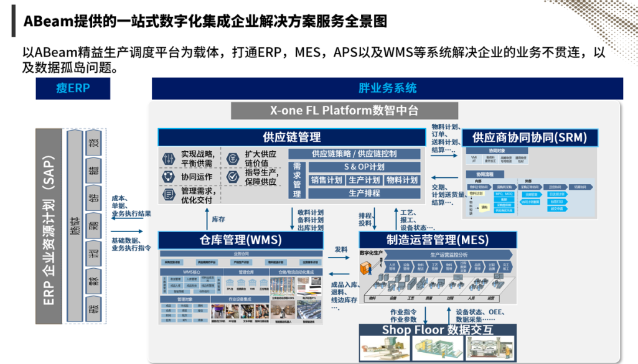
Task: Click the 排程、投料 arrow label
Action: pos(365,219)
